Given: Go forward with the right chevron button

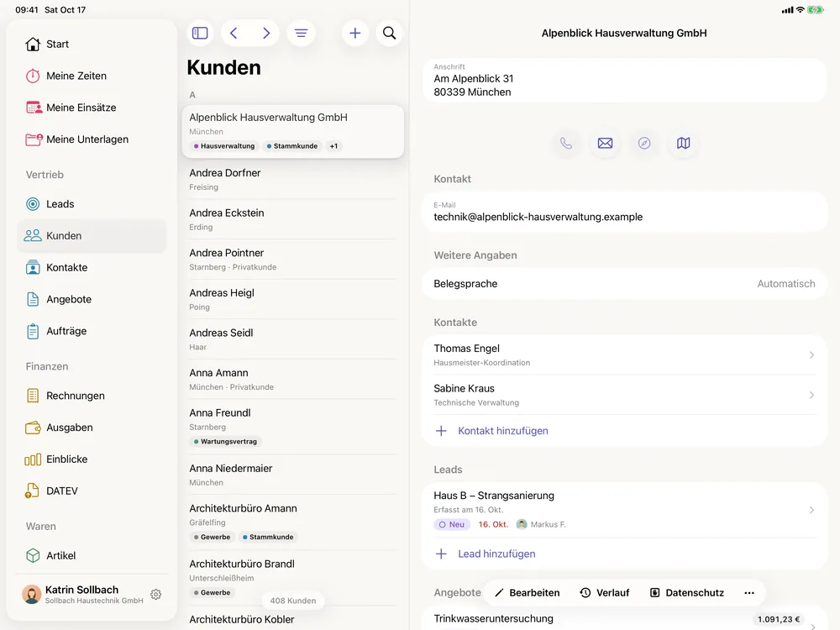Looking at the screenshot, I should (x=265, y=34).
